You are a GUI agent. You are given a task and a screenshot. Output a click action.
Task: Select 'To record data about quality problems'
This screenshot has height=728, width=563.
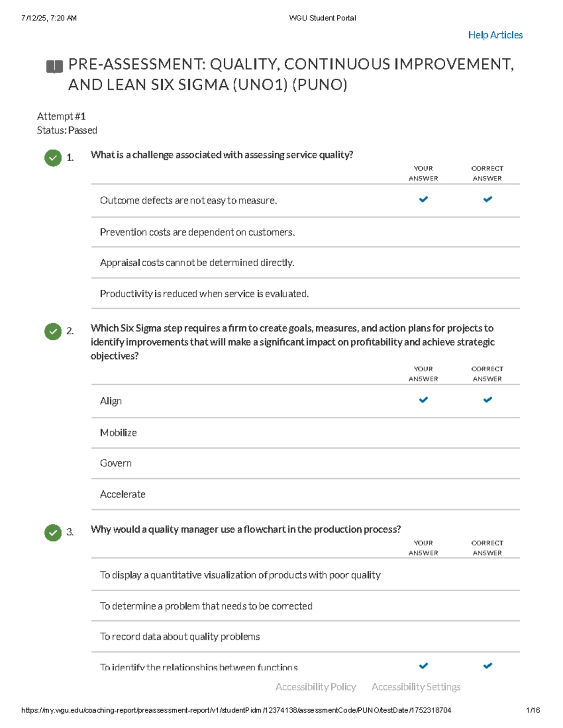click(x=180, y=637)
